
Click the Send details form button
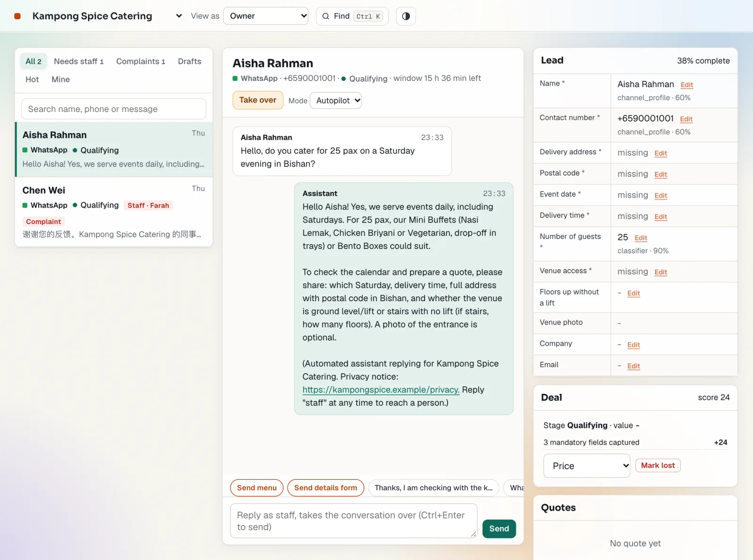click(x=326, y=488)
